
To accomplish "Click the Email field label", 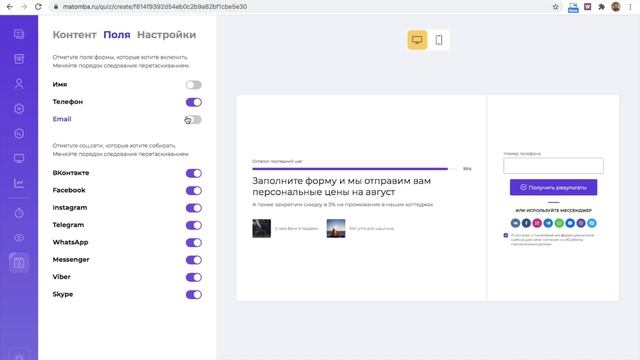I will (x=62, y=119).
